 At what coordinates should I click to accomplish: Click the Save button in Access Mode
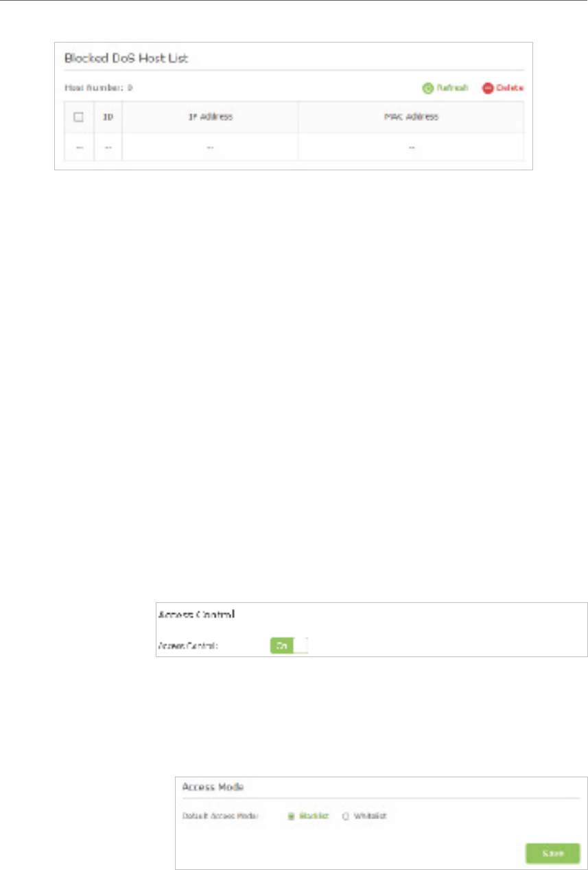(x=553, y=853)
